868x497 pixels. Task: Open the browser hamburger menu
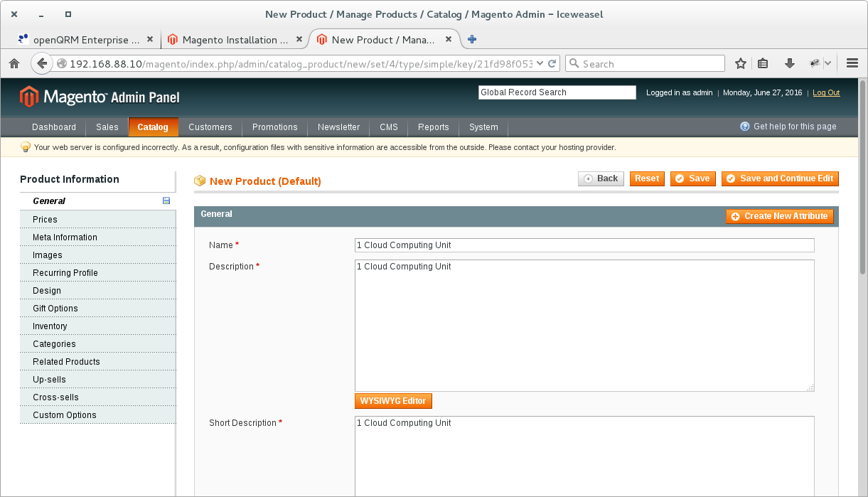(x=852, y=64)
